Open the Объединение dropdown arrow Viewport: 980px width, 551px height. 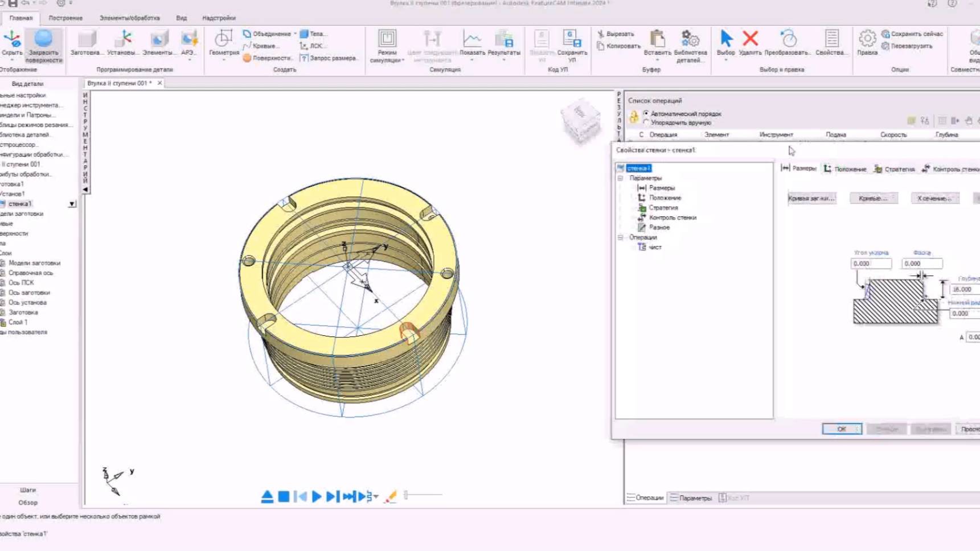pos(295,34)
